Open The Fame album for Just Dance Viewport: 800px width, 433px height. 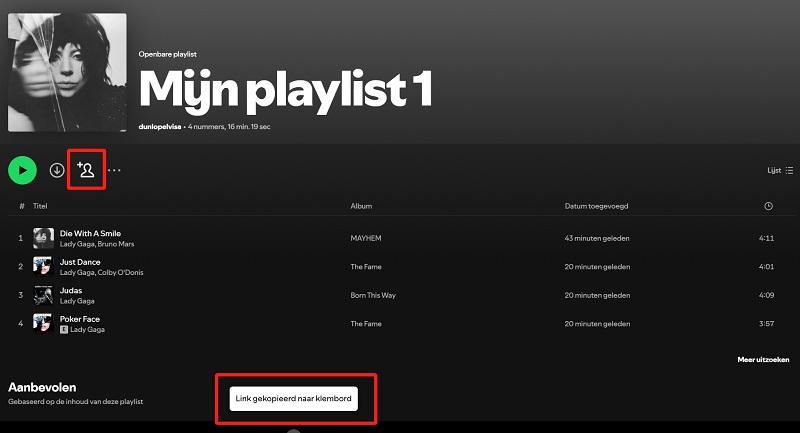pos(366,267)
